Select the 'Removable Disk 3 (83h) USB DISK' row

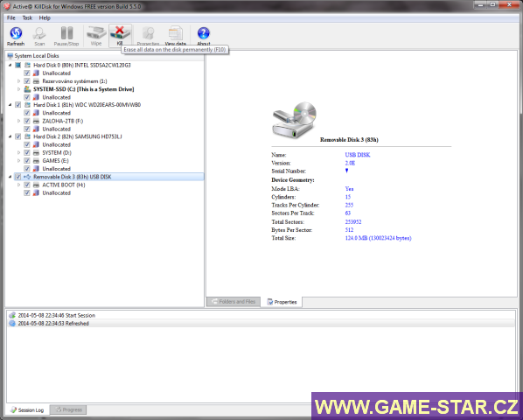click(109, 177)
